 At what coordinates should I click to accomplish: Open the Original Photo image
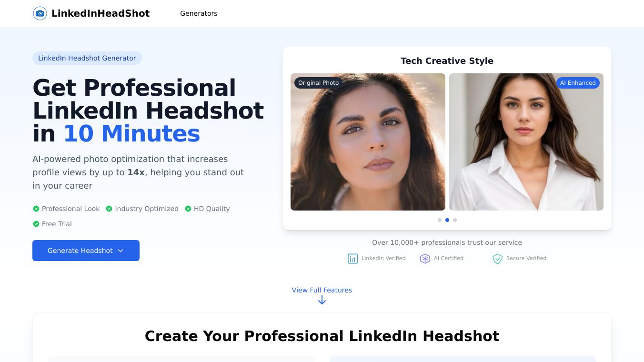click(368, 142)
